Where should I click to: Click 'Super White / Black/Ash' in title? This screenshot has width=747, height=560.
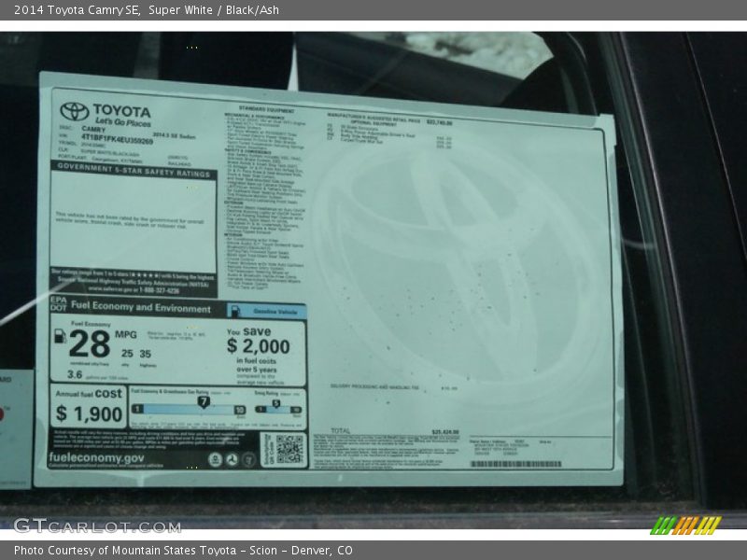214,10
